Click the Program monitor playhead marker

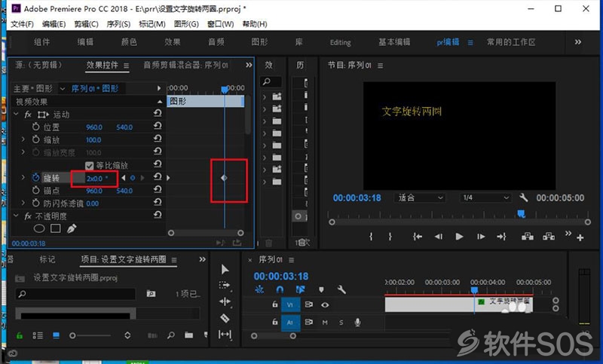[x=521, y=214]
